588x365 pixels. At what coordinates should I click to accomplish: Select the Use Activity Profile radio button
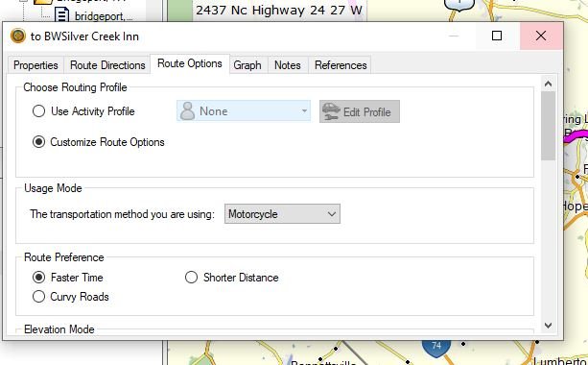tap(38, 111)
